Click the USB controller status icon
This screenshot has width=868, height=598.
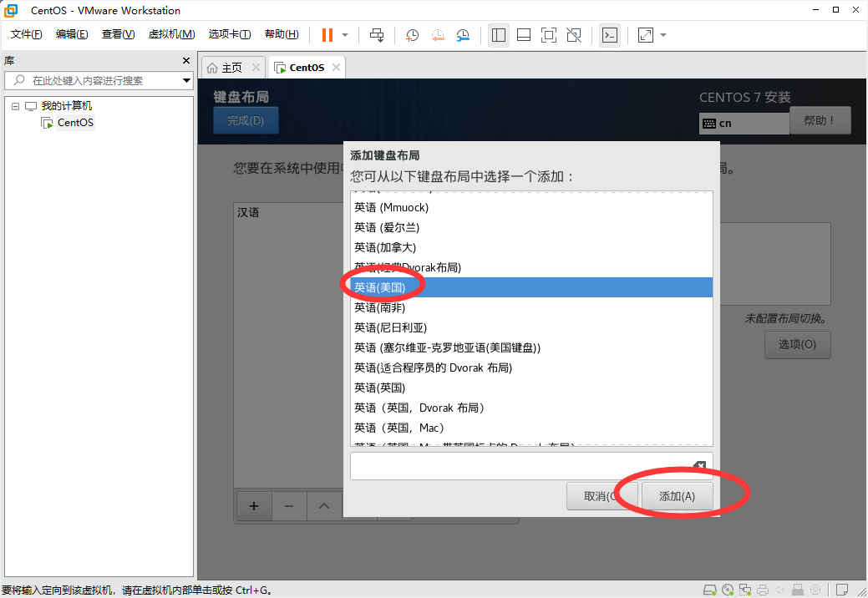798,590
